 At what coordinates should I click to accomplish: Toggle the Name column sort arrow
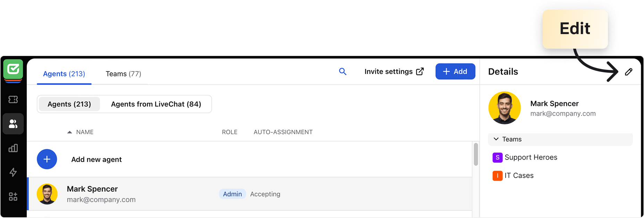coord(70,132)
